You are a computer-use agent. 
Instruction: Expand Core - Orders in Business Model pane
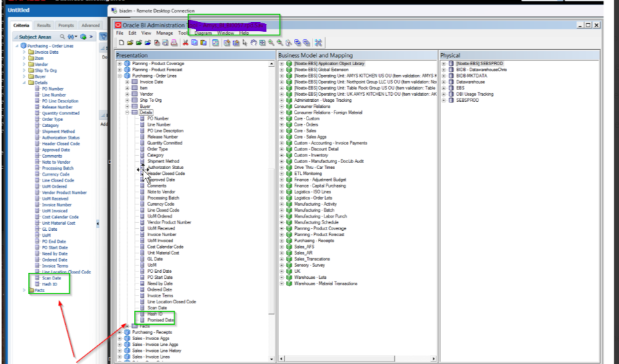coord(281,124)
